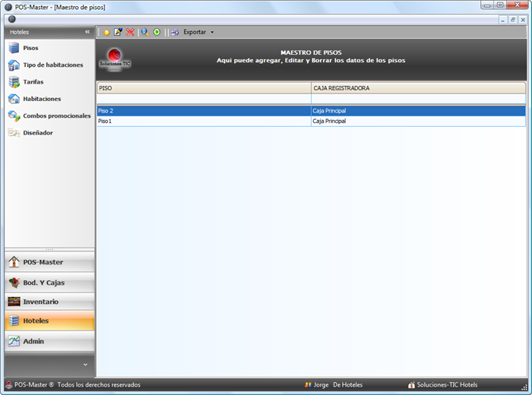Click the window resize grip corner
Screen dimensions: 532x395
click(525, 387)
